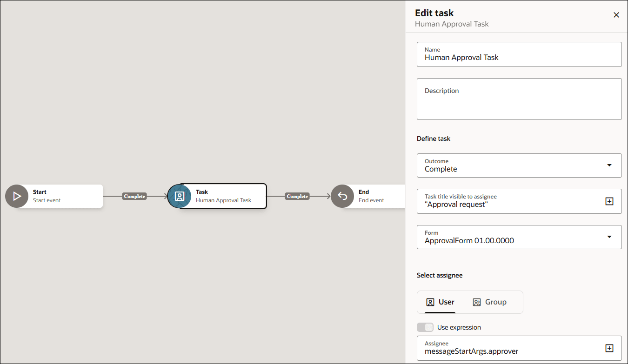Click the Complete label between Task and End

pos(297,196)
